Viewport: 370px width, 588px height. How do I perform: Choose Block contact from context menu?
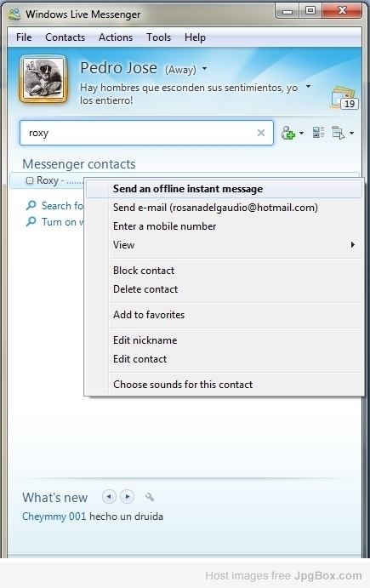(x=144, y=271)
